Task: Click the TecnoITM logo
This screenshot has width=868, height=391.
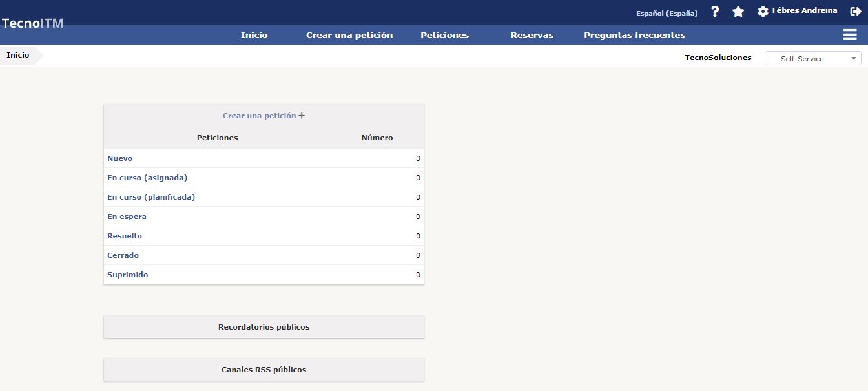Action: coord(32,23)
